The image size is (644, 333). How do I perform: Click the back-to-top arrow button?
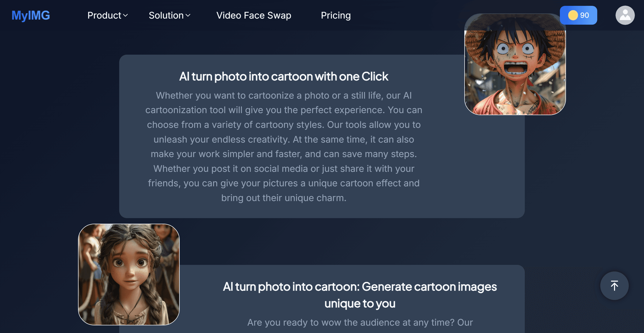click(x=614, y=286)
